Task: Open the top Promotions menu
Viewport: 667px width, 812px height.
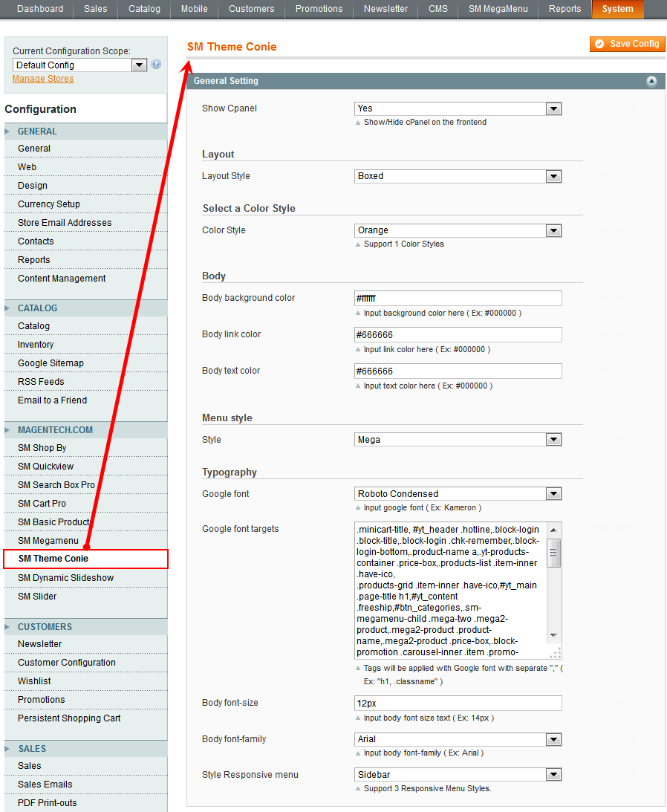Action: click(319, 9)
